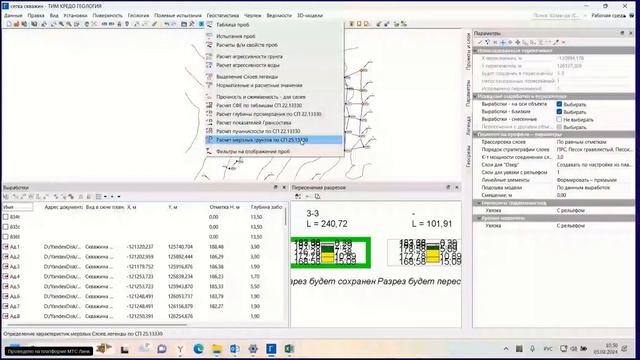Select Расчет мерзлых грунтов по СП 25.13330
Viewport: 640px width, 360px height.
[274, 140]
